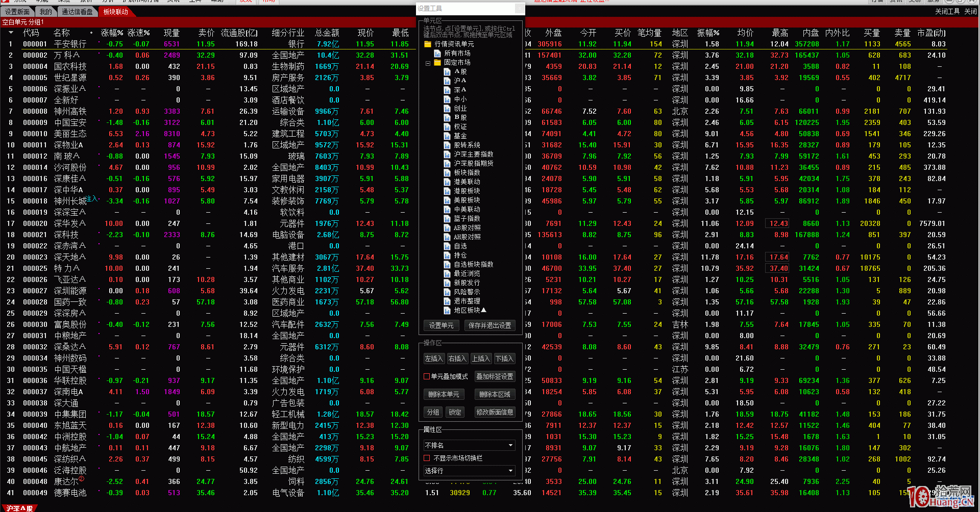Select the 中美联动 node icon
This screenshot has width=980, height=512.
tap(447, 210)
